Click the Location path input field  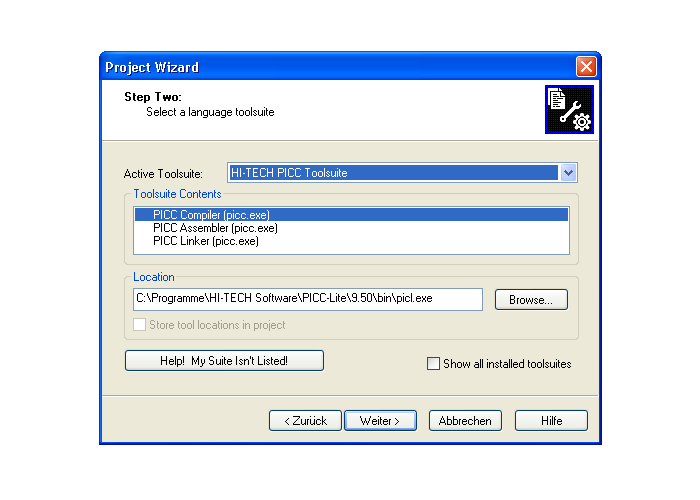tap(308, 299)
